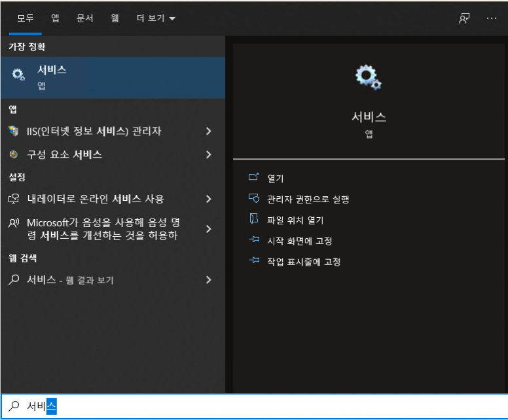Select 열기 in the preview pane

[x=276, y=178]
